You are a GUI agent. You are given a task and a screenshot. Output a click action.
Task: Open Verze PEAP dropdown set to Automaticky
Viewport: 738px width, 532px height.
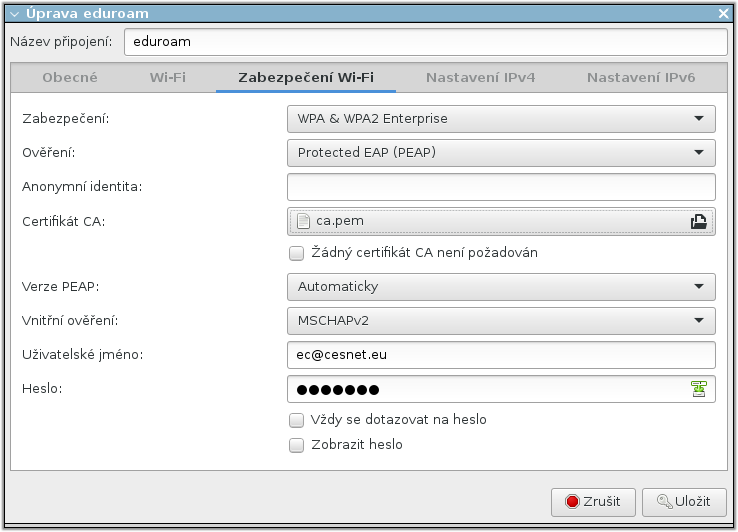tap(501, 287)
